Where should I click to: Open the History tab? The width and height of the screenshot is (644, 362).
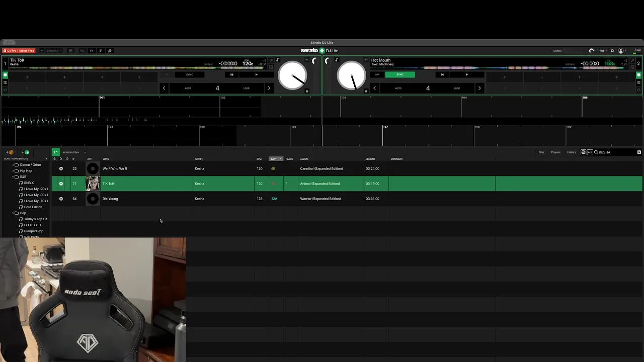[572, 152]
